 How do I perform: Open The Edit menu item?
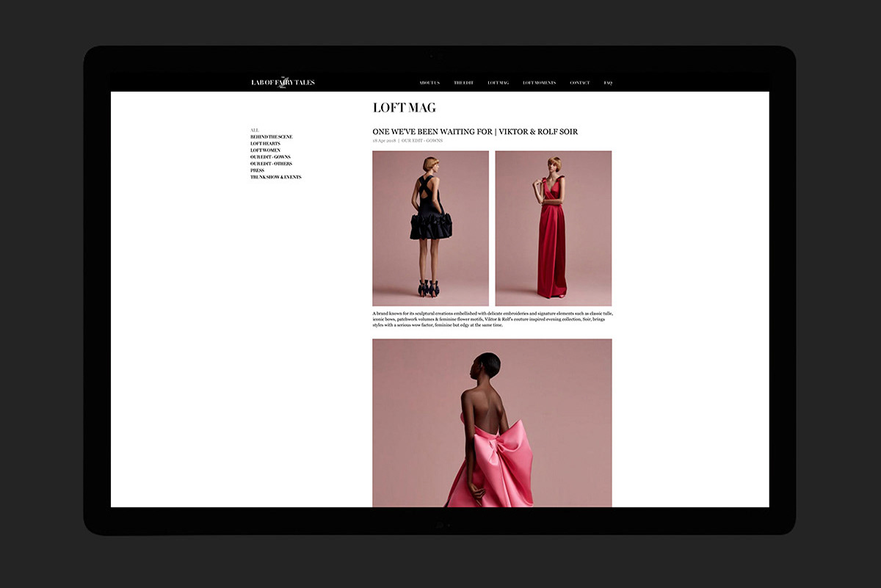click(463, 83)
